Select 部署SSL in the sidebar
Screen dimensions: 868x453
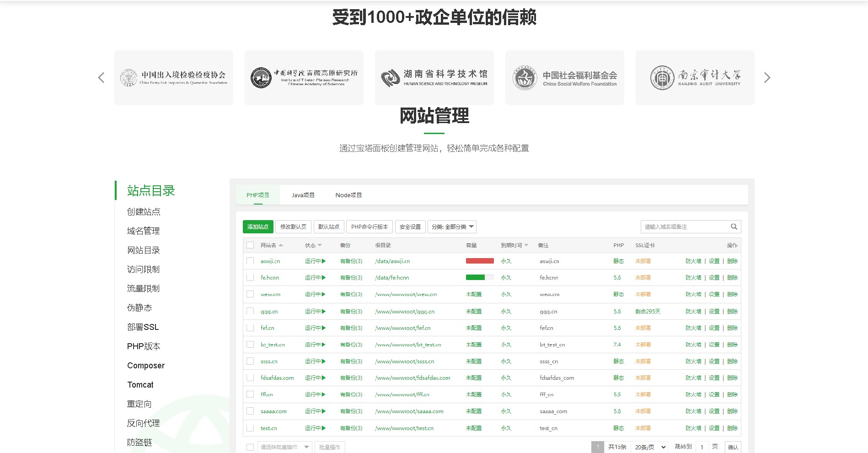click(x=143, y=327)
